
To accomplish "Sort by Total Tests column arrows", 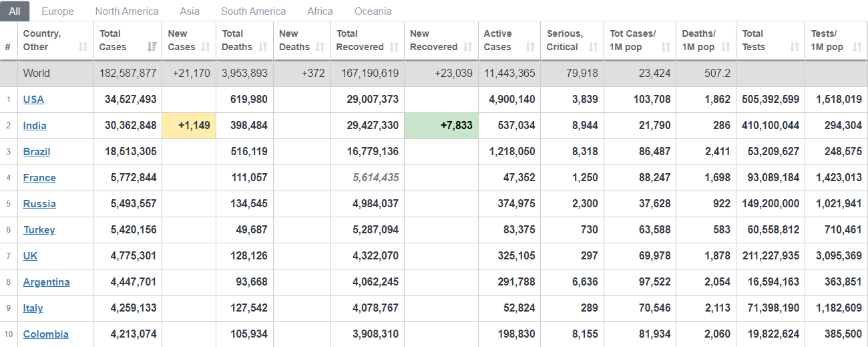I will [795, 47].
